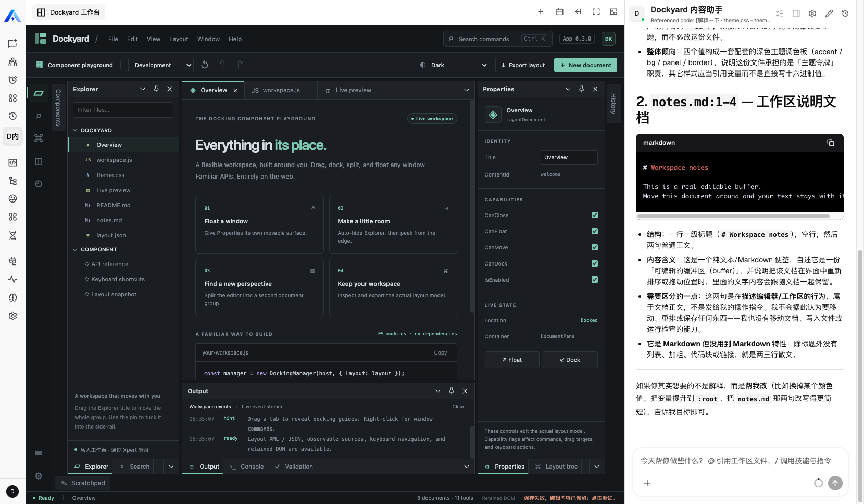Copy your-workspace.js code snippet

point(441,353)
